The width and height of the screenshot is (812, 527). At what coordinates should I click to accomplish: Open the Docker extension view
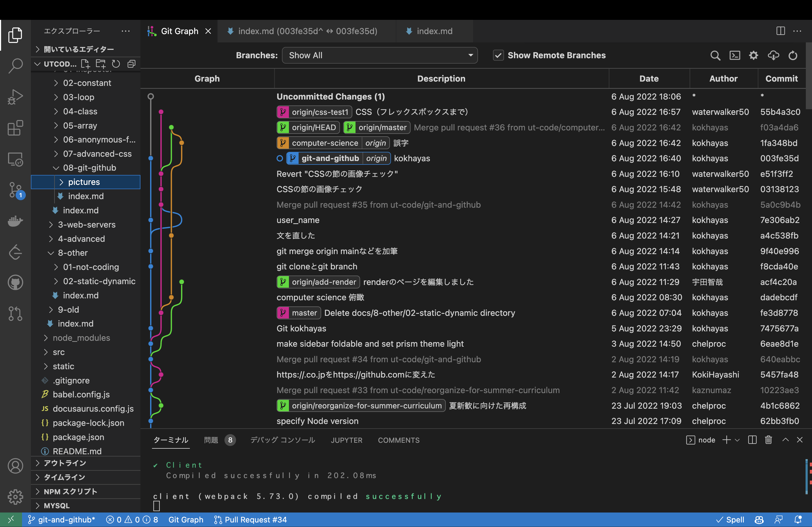[15, 221]
